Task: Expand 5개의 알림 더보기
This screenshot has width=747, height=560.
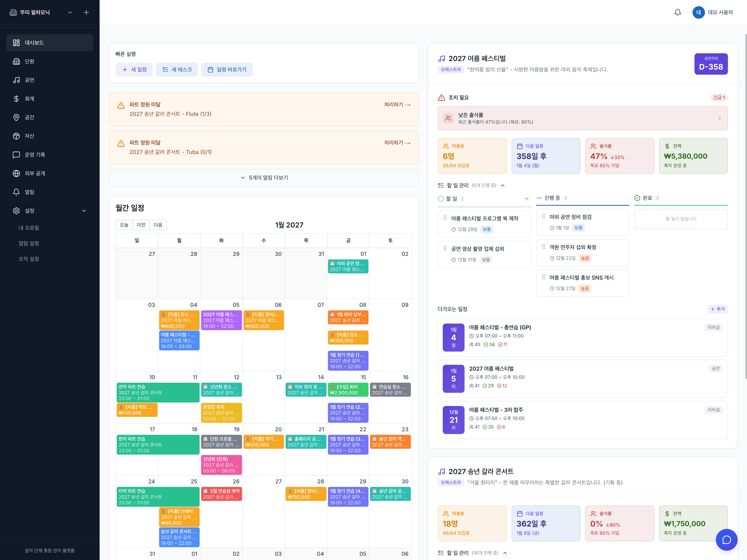Action: (264, 178)
